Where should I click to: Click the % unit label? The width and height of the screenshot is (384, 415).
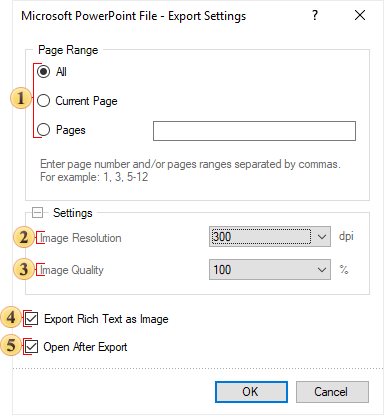point(344,269)
